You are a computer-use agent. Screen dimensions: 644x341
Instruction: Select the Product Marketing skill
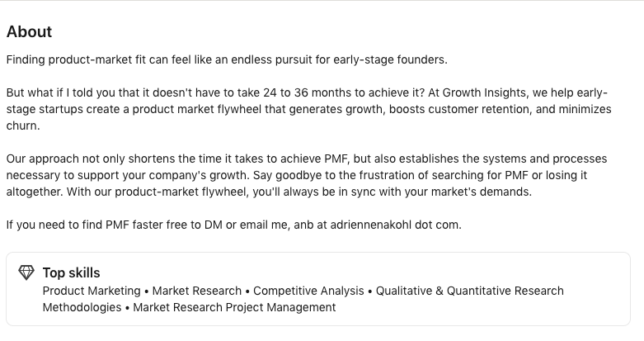[92, 291]
